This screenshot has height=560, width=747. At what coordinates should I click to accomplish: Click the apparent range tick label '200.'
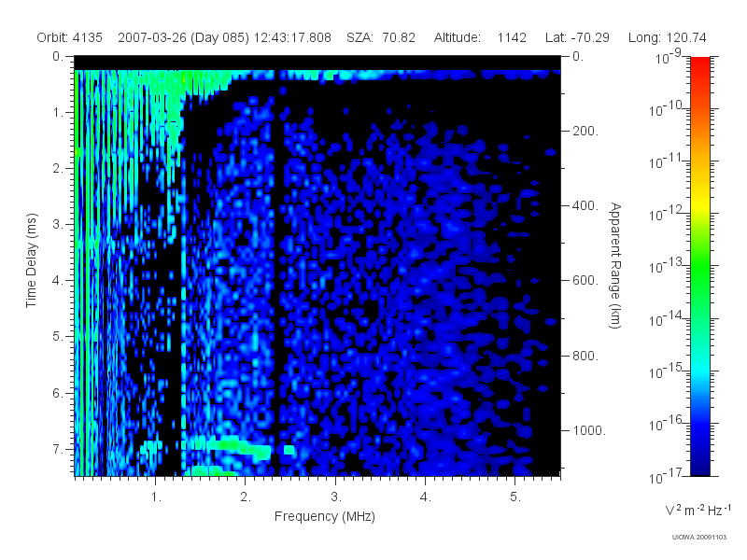(585, 131)
